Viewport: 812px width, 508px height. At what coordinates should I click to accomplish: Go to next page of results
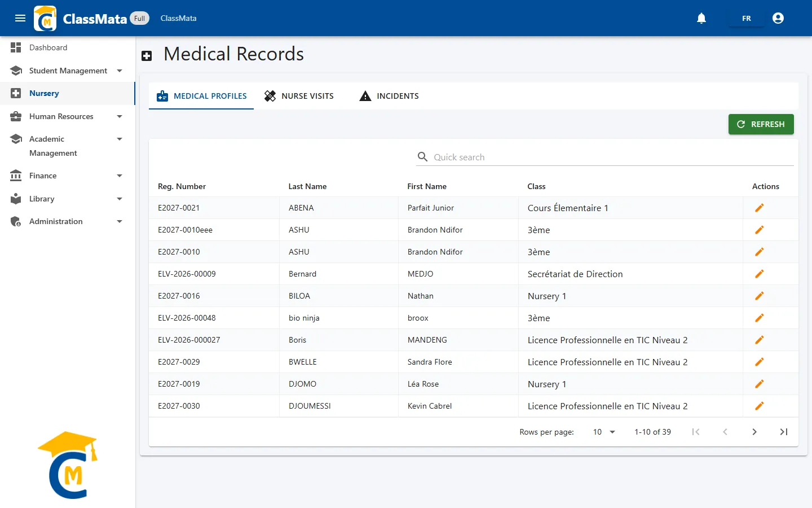click(x=754, y=432)
